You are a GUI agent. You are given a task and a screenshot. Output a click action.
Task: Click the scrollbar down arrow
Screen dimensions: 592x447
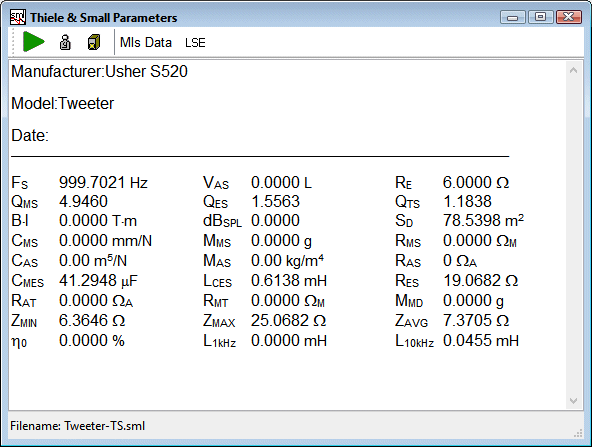pos(573,401)
